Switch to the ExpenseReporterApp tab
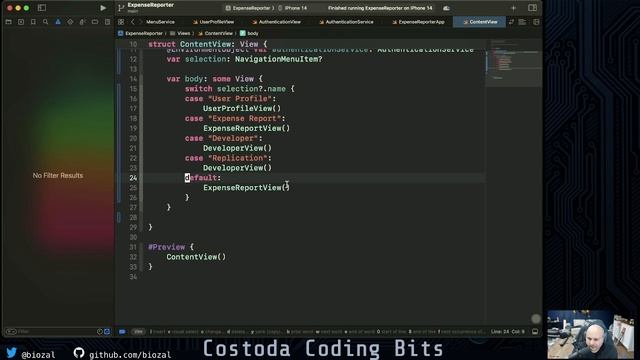The image size is (640, 360). (x=418, y=22)
